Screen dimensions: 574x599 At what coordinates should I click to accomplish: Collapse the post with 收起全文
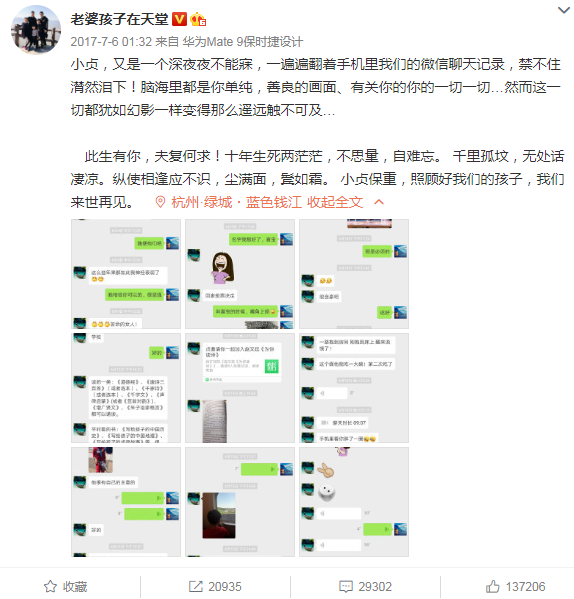coord(335,202)
